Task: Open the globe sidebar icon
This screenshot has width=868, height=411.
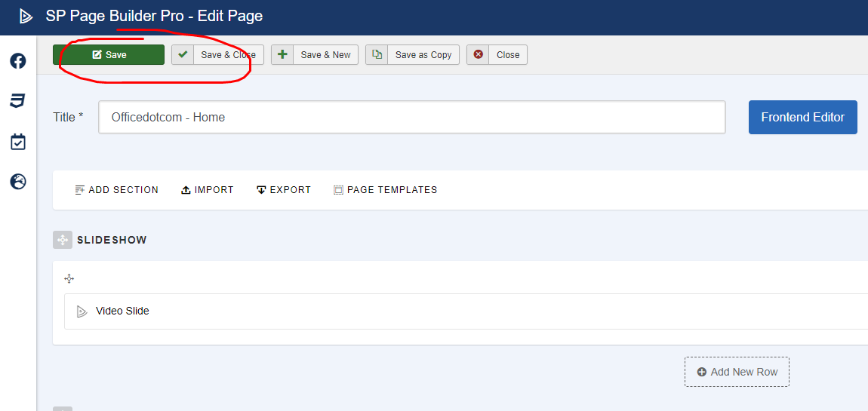Action: 18,182
